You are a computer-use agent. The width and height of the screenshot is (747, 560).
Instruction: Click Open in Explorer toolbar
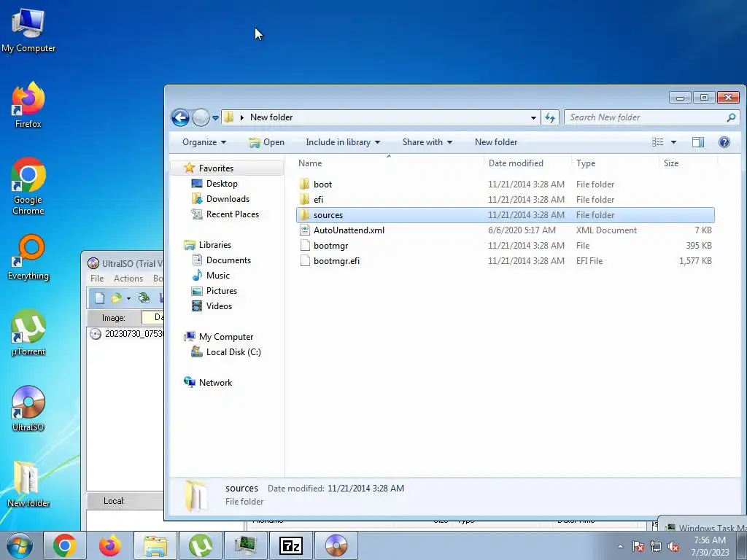click(x=267, y=142)
